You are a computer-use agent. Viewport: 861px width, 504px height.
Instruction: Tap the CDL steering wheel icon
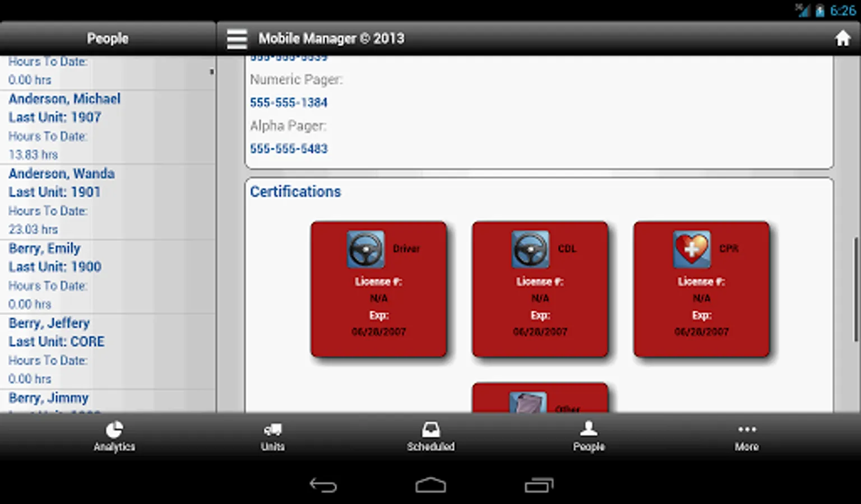[530, 249]
